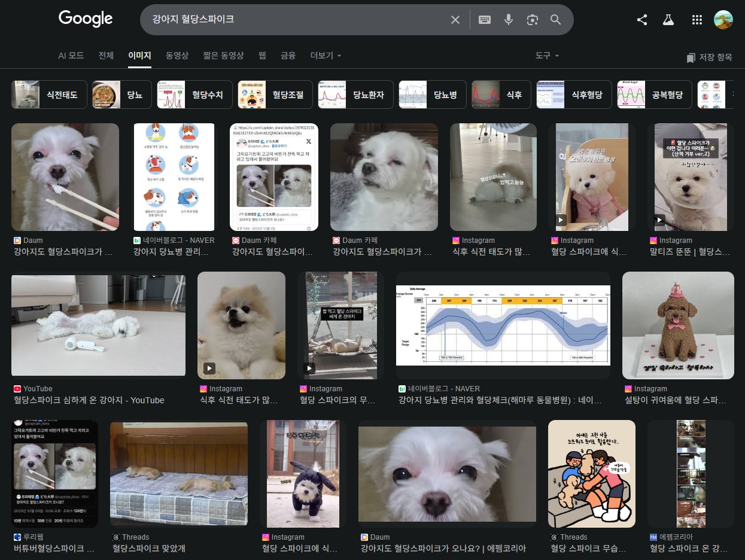Open the Google account profile picture
This screenshot has width=745, height=560.
click(x=723, y=20)
